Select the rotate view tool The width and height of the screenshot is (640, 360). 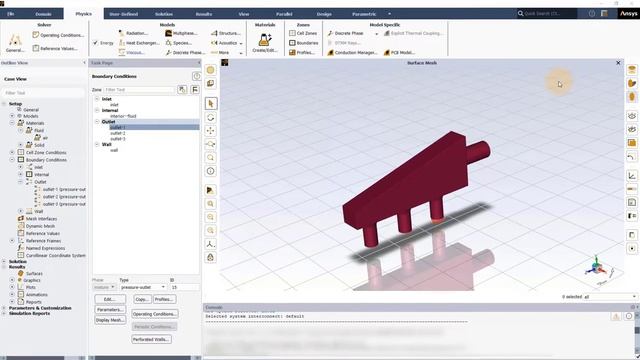point(211,118)
